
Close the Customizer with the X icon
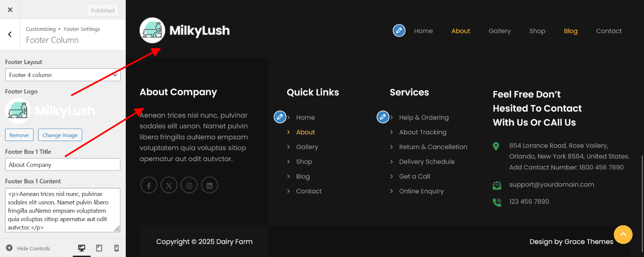tap(10, 10)
